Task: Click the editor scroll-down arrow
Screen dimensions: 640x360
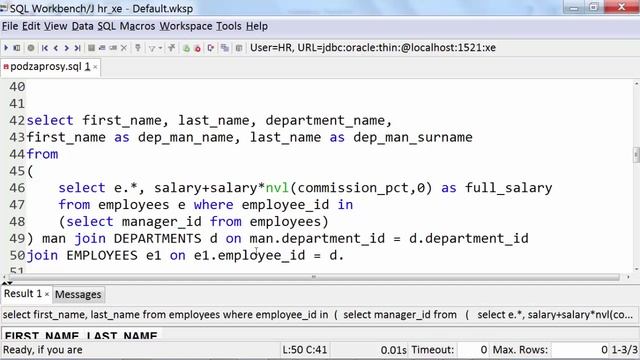Action: (636, 269)
